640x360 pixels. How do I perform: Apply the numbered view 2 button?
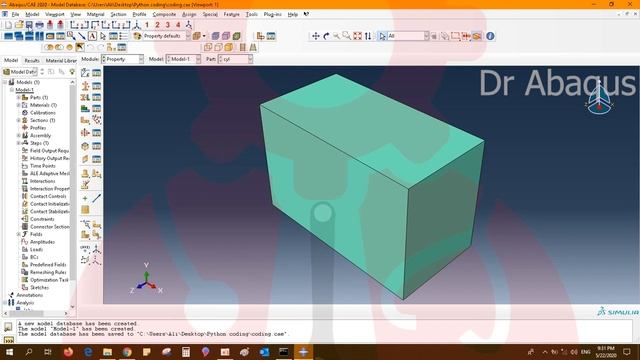[157, 25]
